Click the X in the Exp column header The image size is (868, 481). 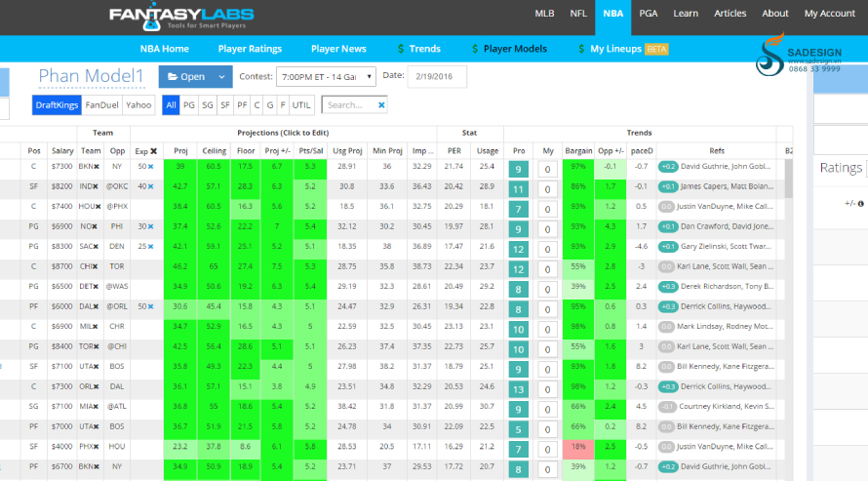coord(153,151)
